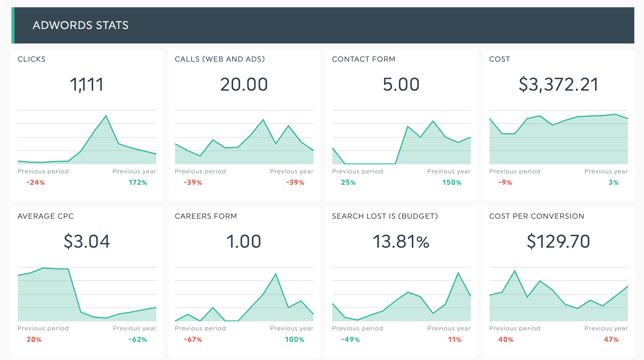Select the CONTACT FORM widget title

click(363, 59)
